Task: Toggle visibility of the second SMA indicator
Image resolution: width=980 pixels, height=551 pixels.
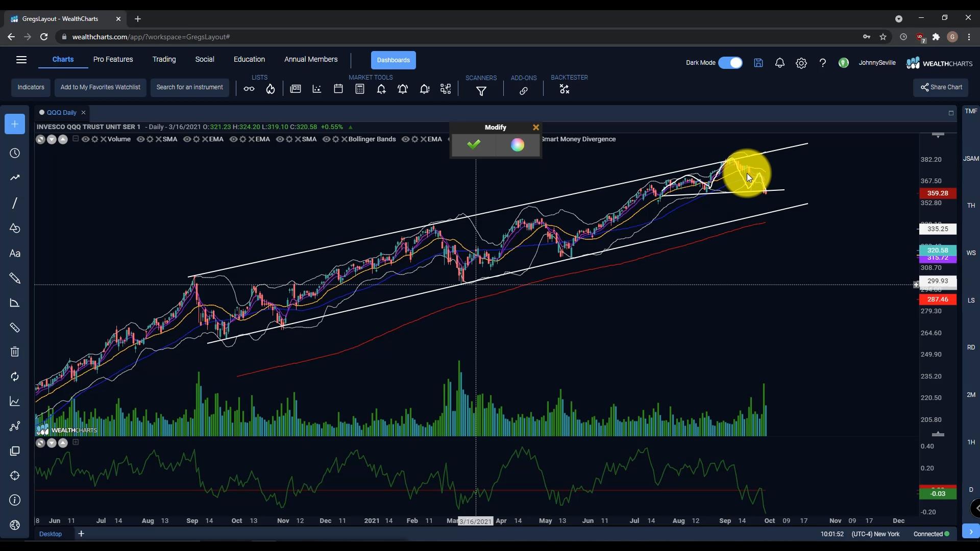Action: (x=280, y=139)
